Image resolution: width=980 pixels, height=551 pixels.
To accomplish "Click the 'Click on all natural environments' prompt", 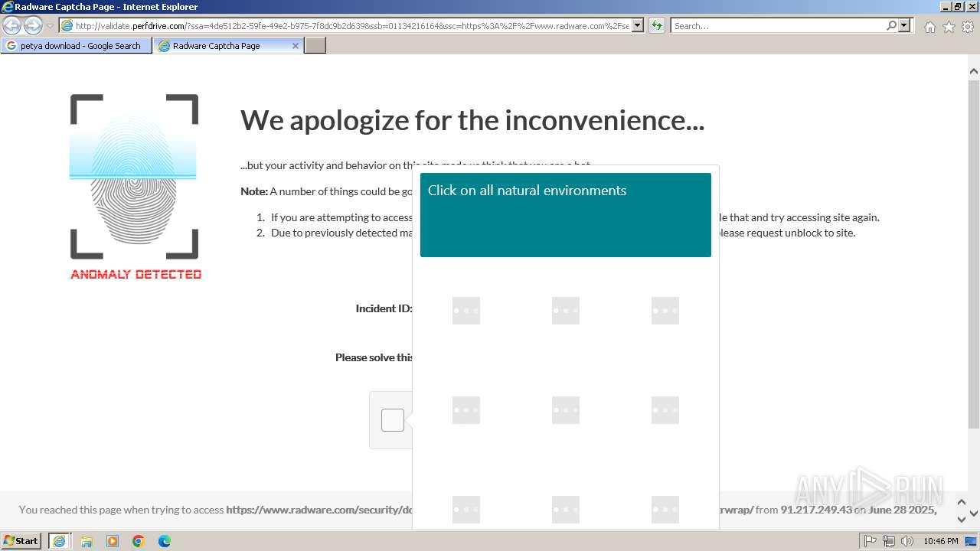I will (527, 191).
